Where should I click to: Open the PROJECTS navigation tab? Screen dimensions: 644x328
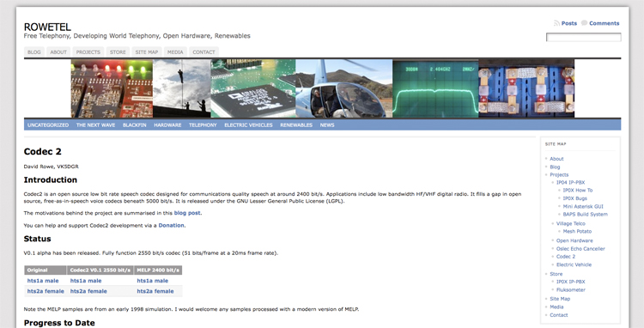(x=88, y=52)
